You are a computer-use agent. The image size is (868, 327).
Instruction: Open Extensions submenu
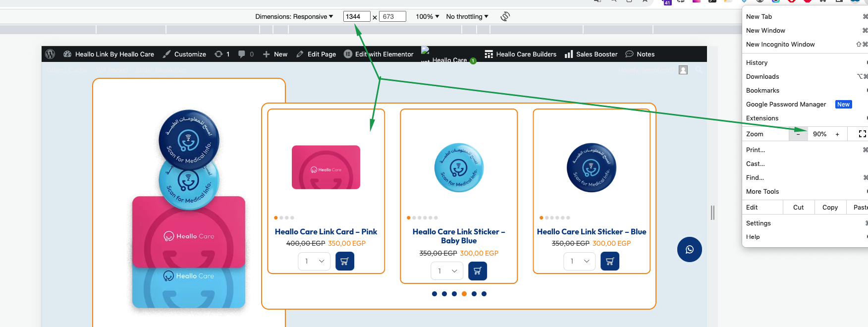click(805, 118)
